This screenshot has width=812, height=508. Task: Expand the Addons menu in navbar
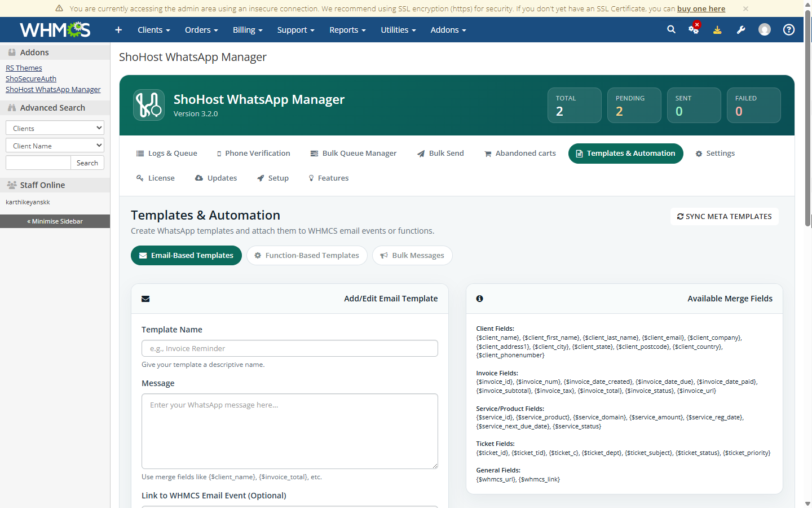click(x=448, y=30)
